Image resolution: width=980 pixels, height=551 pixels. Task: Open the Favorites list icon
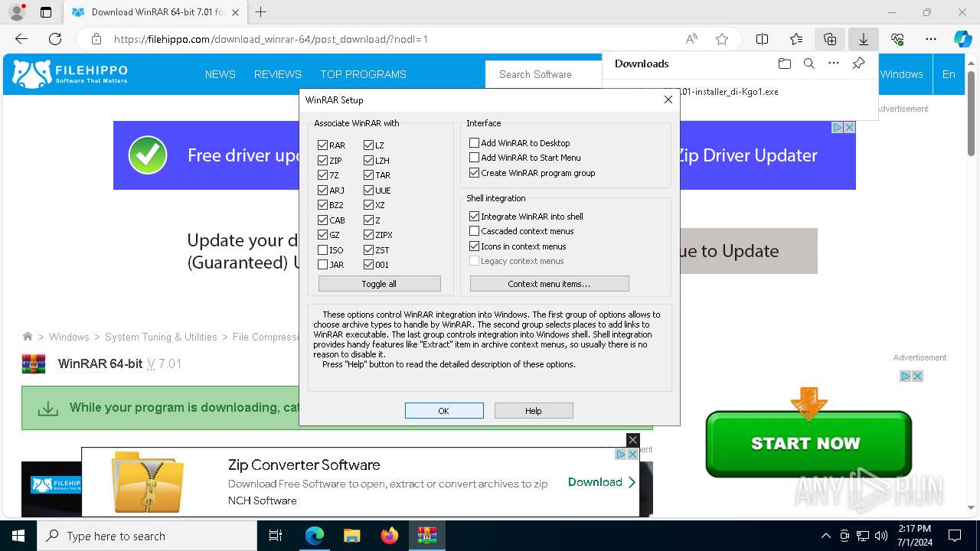coord(796,39)
